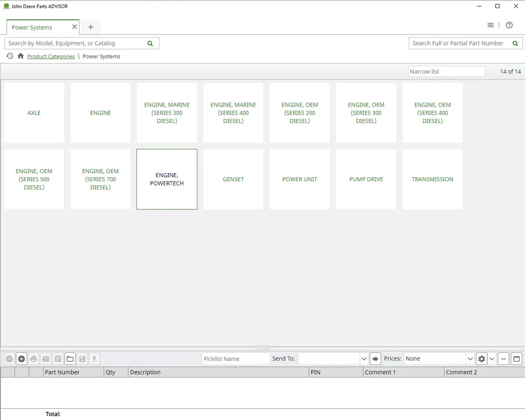Click the "Power Systems" breadcrumb text
The image size is (525, 420).
[x=102, y=56]
